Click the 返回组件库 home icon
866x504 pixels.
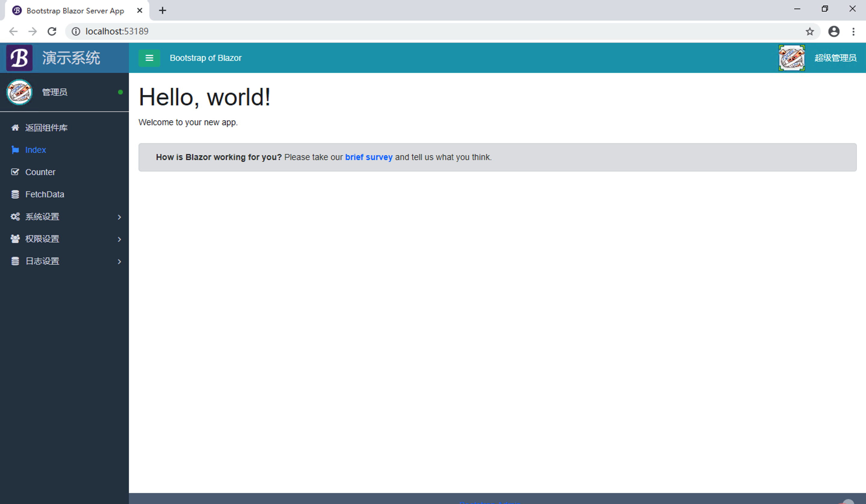(x=14, y=127)
